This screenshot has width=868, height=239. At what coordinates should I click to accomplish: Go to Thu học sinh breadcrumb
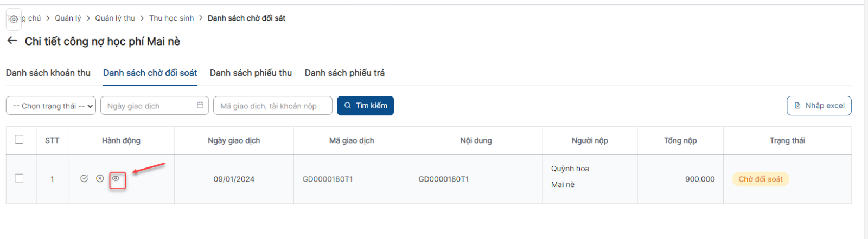click(x=171, y=18)
